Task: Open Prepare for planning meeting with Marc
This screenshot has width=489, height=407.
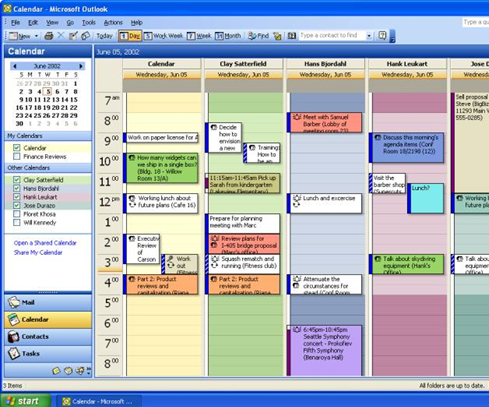Action: [243, 223]
